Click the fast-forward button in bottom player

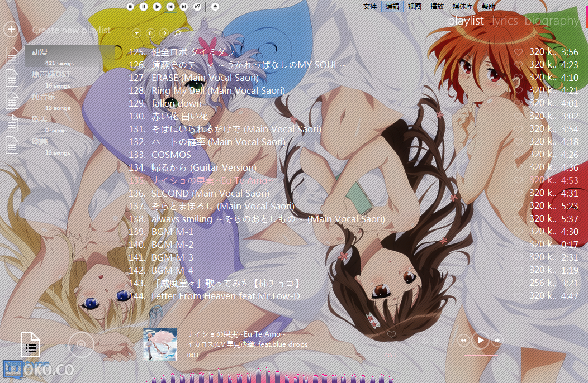point(497,340)
